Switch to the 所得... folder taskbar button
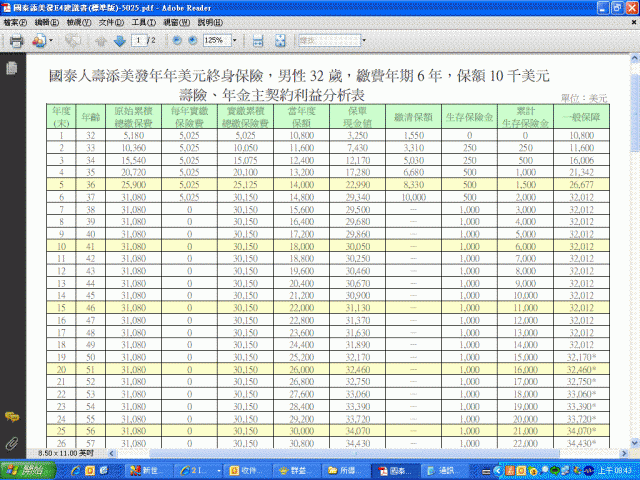The image size is (640, 480). pos(346,471)
